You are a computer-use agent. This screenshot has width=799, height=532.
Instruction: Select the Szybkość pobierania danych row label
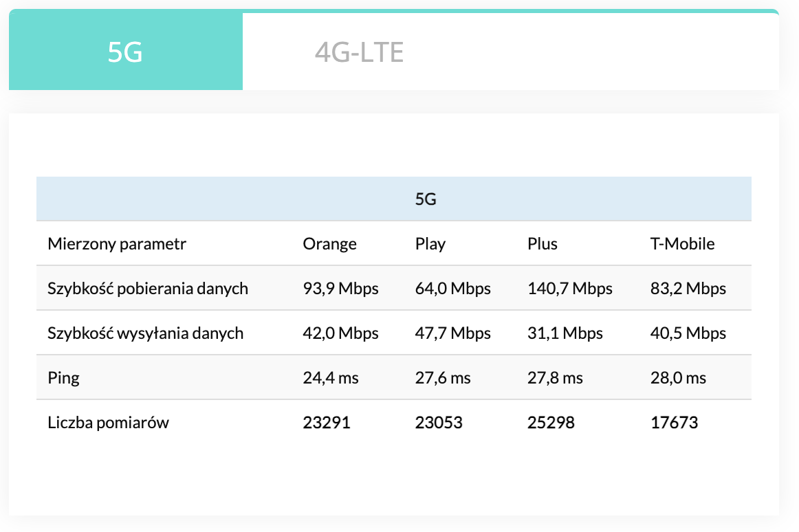click(148, 289)
